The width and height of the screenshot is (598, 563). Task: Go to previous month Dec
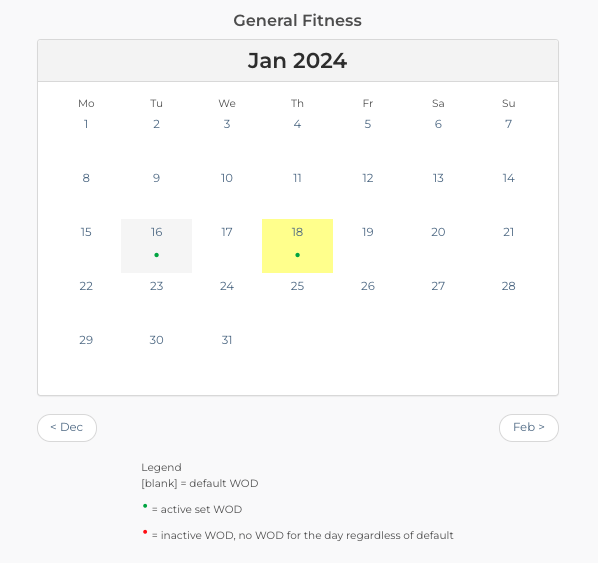pos(67,428)
